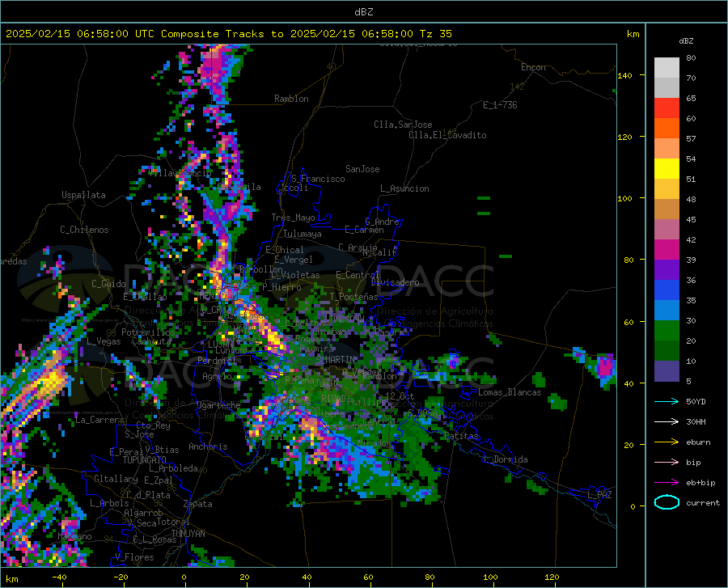Viewport: 728px width, 588px height.
Task: Click the dBZ title in top bar
Action: [363, 11]
